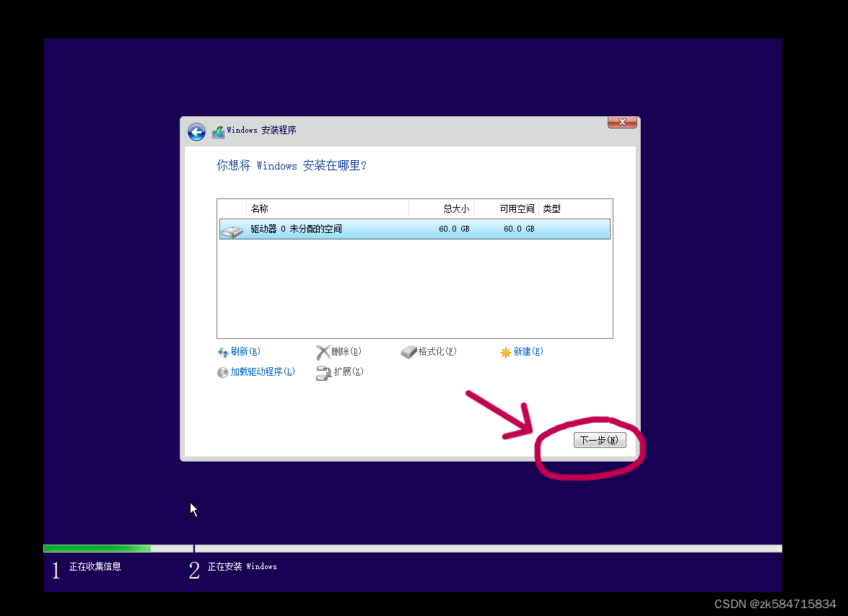Click step 2 正在安装 Windows label
This screenshot has width=848, height=616.
click(242, 566)
